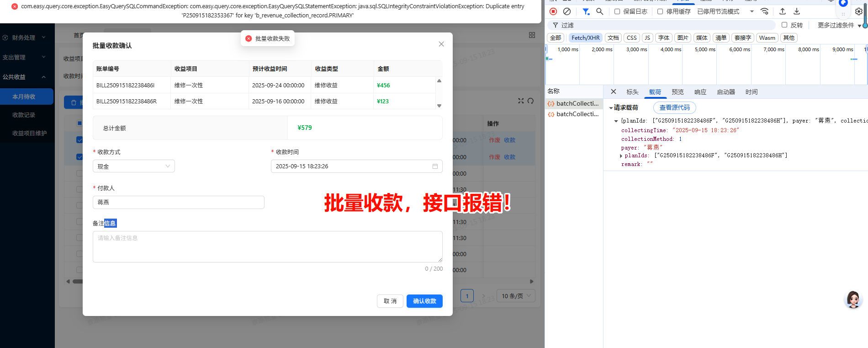Open calendar icon in collection time field
Viewport: 868px width, 348px height.
(435, 166)
